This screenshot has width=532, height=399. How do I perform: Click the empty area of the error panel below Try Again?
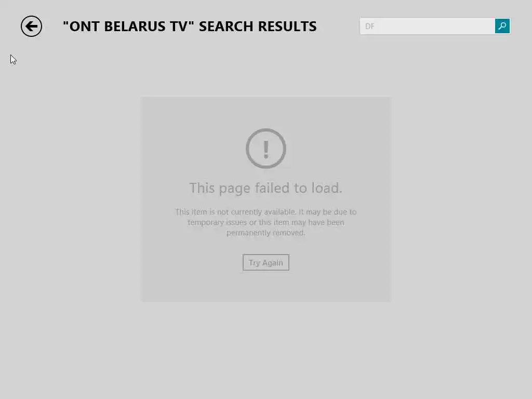point(265,286)
